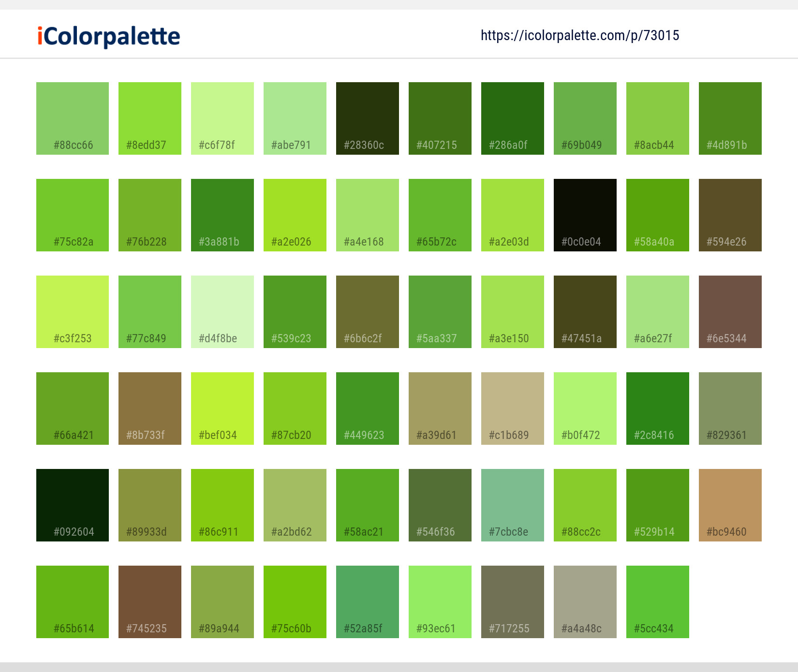
Task: Select the #2c8416 swatch
Action: pyautogui.click(x=658, y=409)
